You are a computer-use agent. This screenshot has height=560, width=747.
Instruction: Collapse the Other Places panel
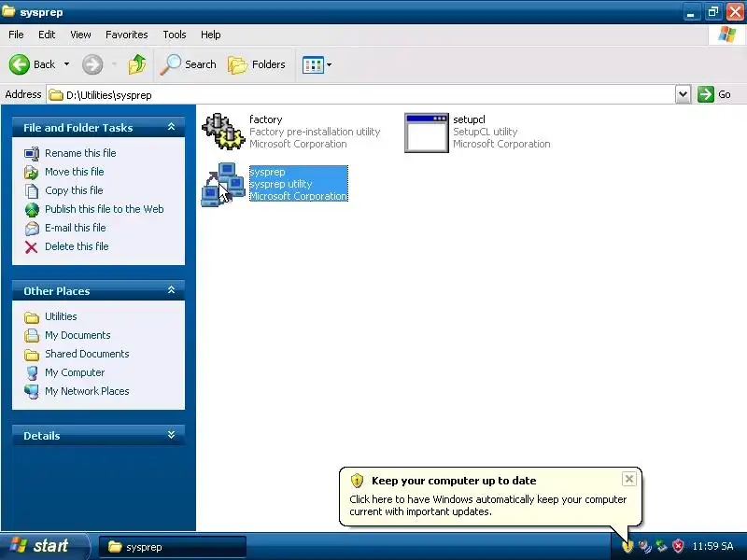172,290
